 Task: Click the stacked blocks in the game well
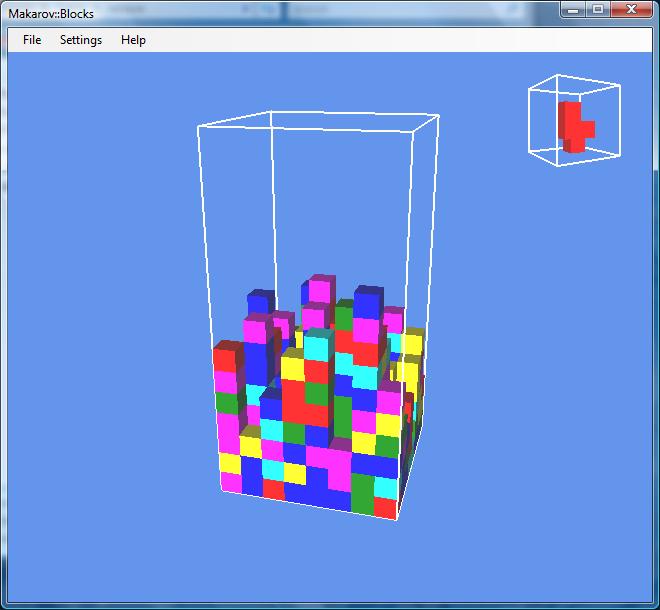point(319,397)
